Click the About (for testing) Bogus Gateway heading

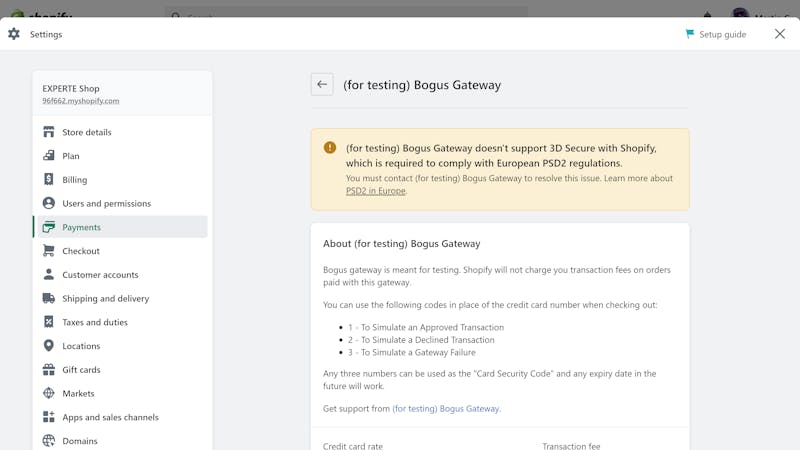(402, 244)
